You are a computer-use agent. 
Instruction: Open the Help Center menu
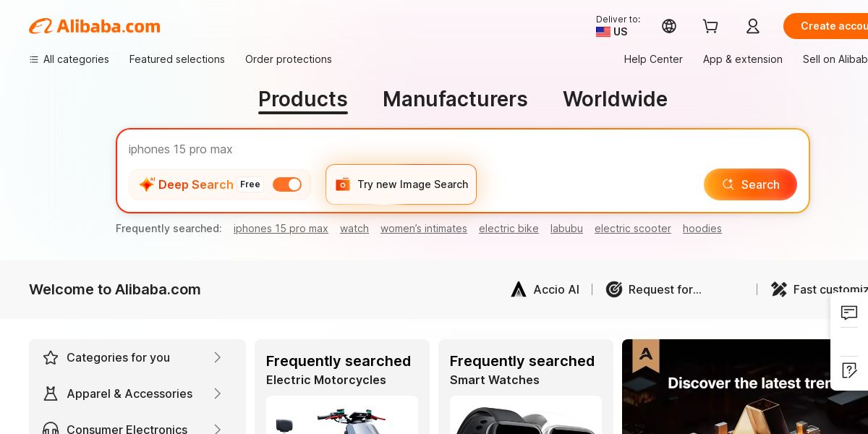click(x=653, y=59)
